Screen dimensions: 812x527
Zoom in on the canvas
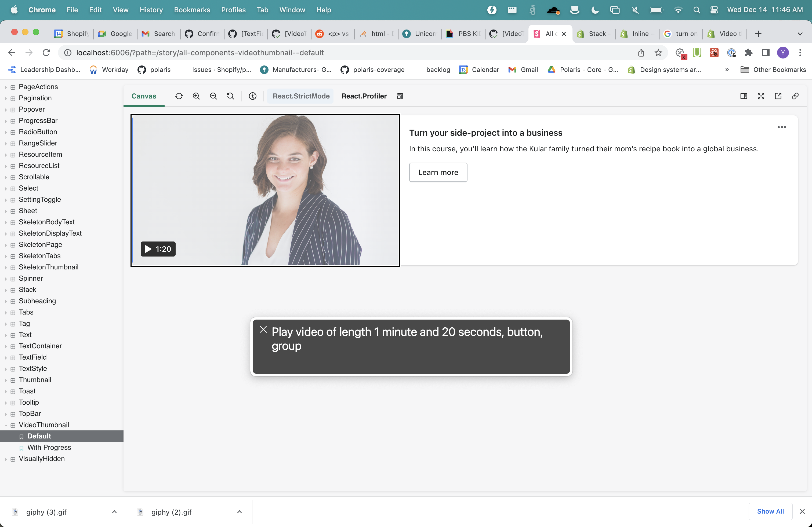coord(196,96)
